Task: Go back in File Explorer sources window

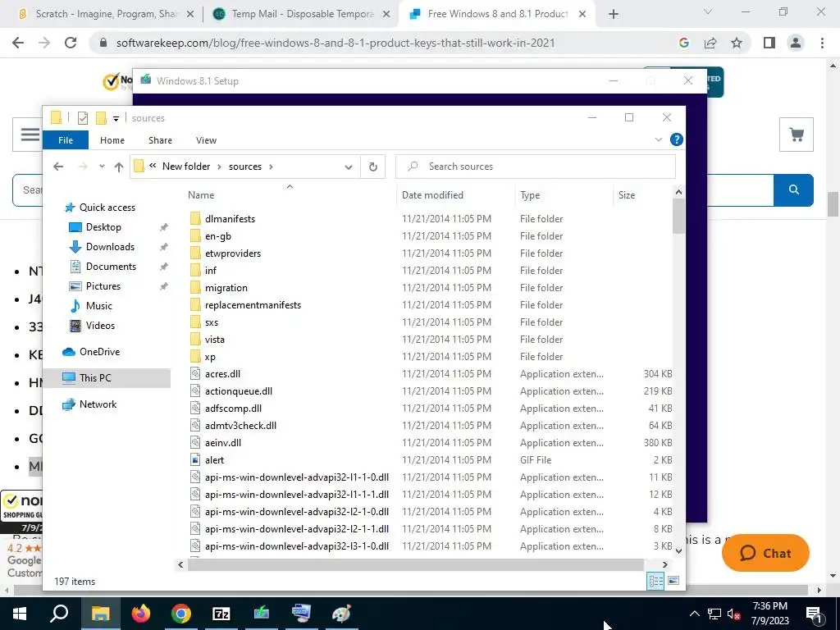Action: [58, 167]
